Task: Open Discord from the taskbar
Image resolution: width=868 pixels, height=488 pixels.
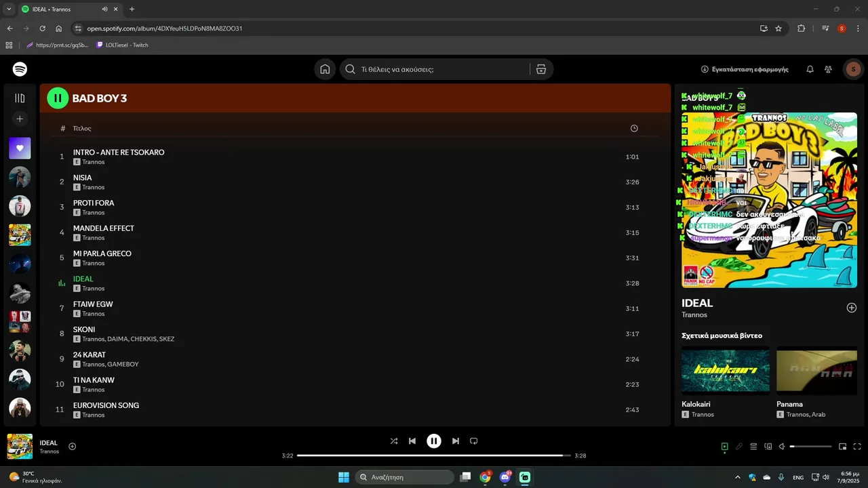Action: [505, 477]
